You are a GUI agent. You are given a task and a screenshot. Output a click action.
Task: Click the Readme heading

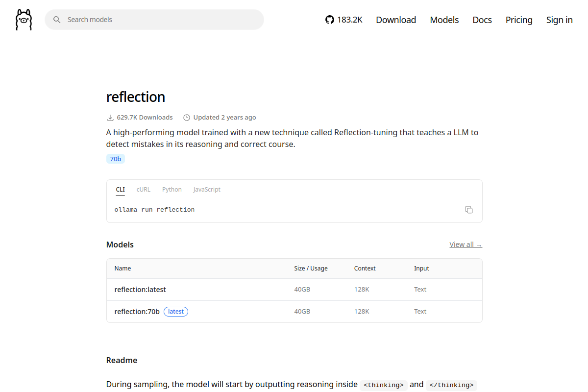point(122,360)
